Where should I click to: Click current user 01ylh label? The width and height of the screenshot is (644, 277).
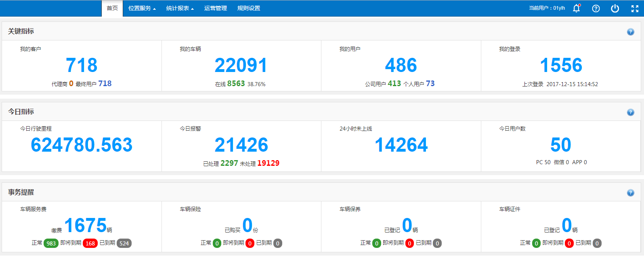tap(547, 8)
